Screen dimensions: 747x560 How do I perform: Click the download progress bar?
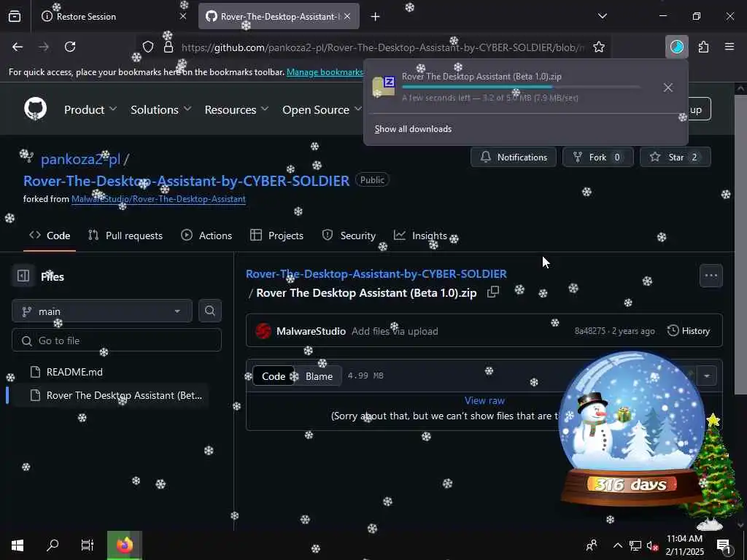click(521, 87)
